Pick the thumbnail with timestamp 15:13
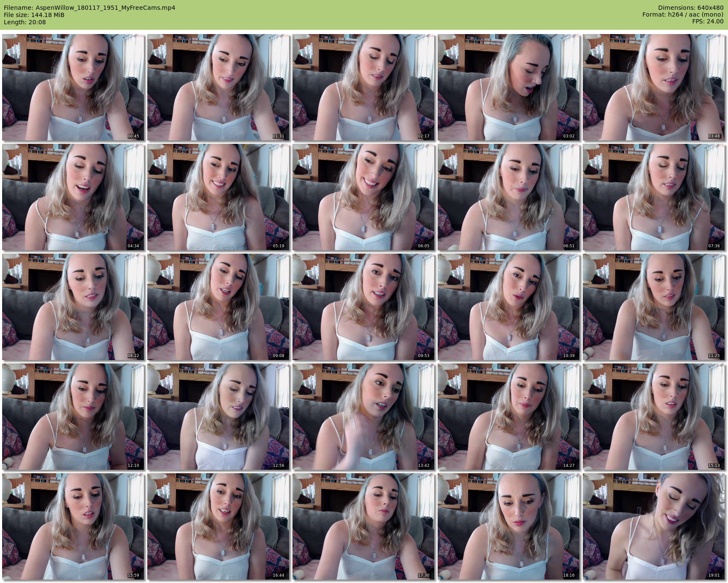The height and width of the screenshot is (583, 728). click(x=654, y=417)
